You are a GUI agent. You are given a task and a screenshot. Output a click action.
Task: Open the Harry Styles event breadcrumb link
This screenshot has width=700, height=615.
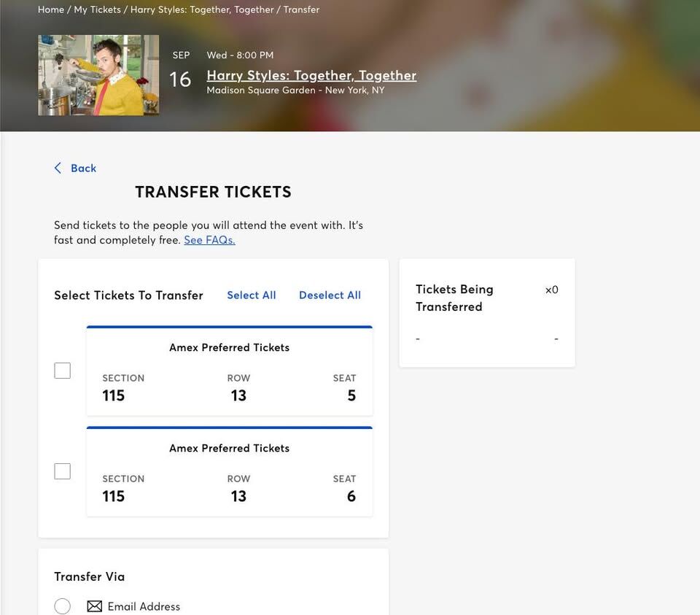(202, 9)
